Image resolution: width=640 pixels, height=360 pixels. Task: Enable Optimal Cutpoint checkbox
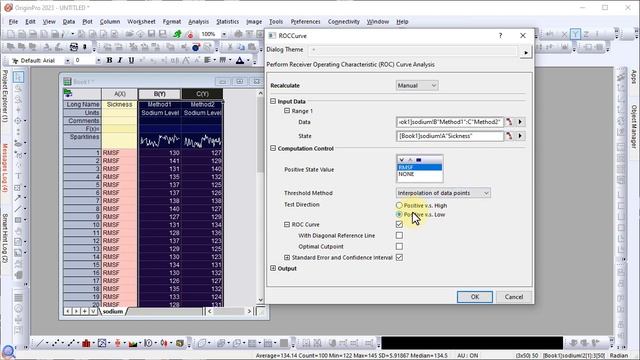399,247
